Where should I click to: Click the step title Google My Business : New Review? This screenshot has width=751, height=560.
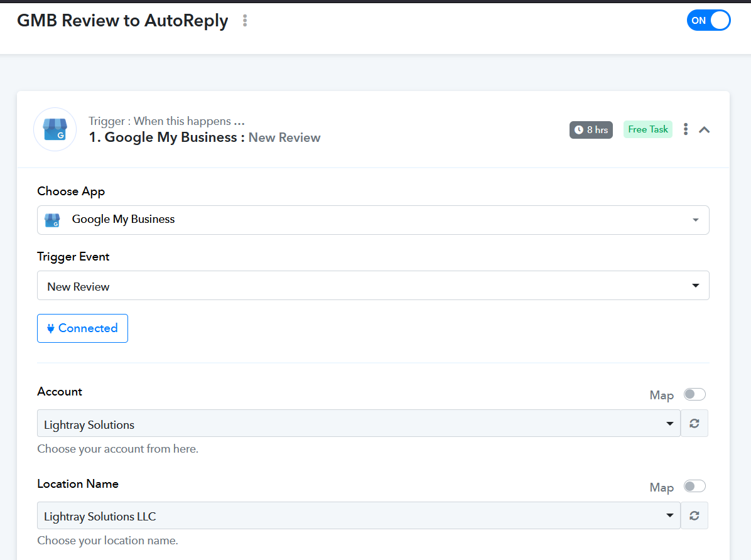[x=205, y=137]
